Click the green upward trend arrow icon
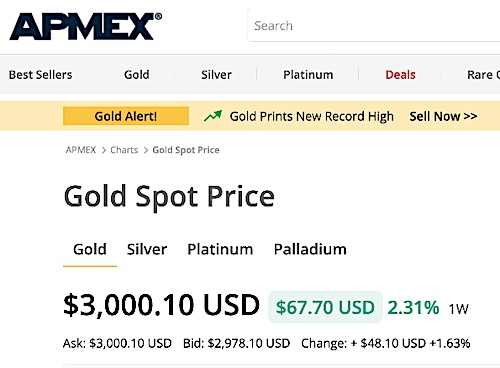The width and height of the screenshot is (500, 368). 213,116
